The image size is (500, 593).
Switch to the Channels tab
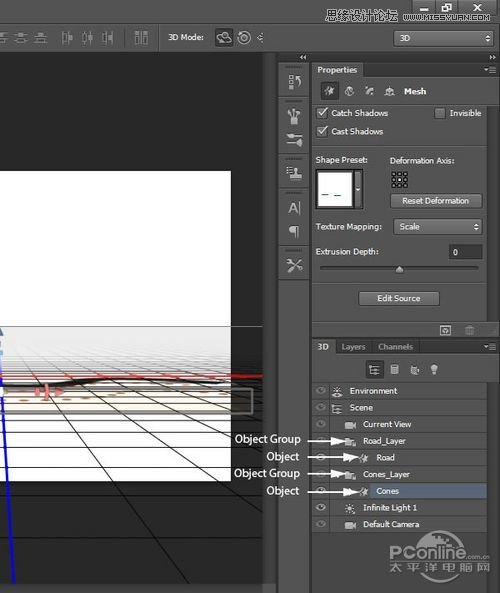395,347
